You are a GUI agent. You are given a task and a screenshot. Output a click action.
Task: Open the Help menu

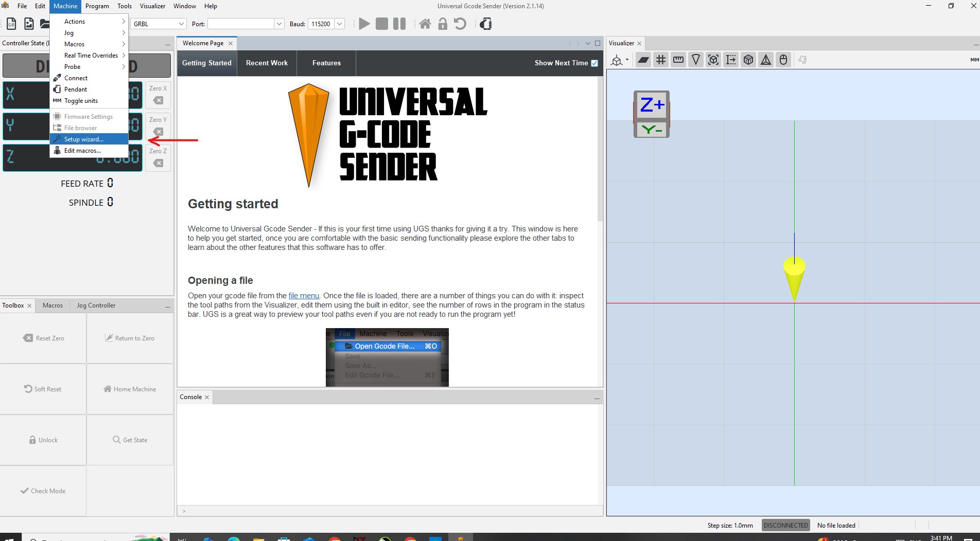211,6
